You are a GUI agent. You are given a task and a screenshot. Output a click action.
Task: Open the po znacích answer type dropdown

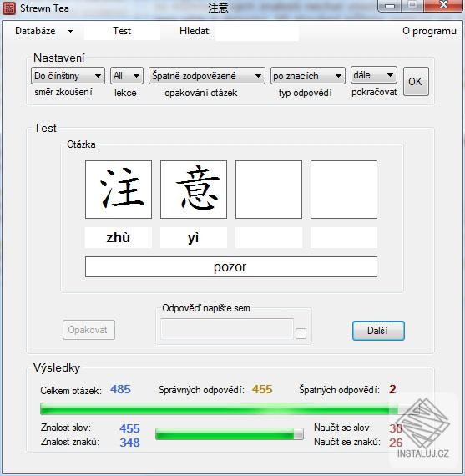point(308,76)
